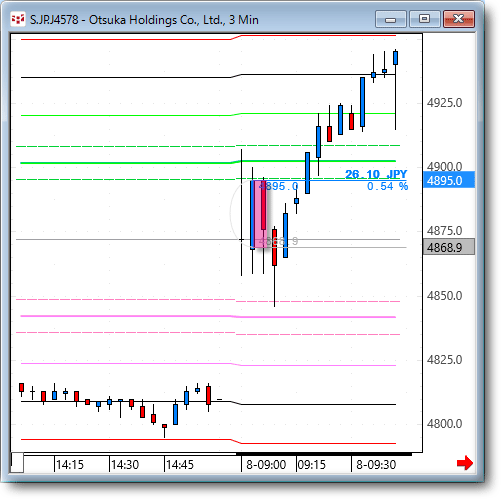The image size is (502, 500).
Task: Click the 4850.0 price scale value
Action: (445, 296)
